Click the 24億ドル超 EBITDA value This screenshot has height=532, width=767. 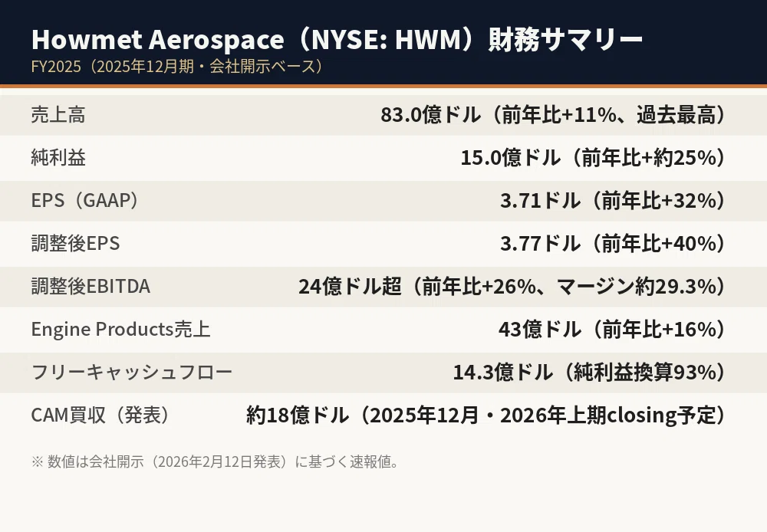click(x=512, y=287)
